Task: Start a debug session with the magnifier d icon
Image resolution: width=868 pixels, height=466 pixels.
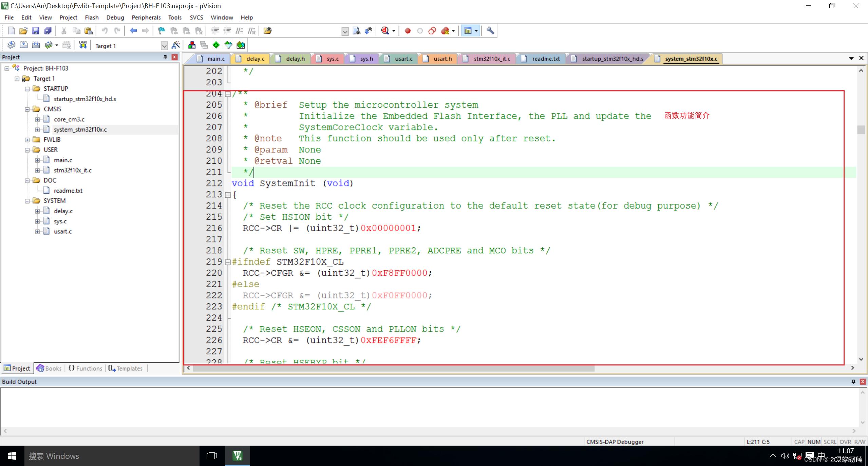Action: pyautogui.click(x=385, y=31)
